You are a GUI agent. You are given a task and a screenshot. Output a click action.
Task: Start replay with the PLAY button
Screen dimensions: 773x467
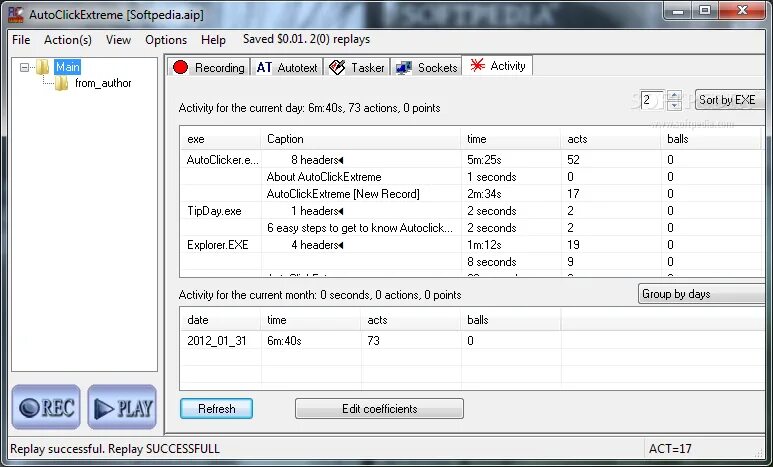coord(122,407)
